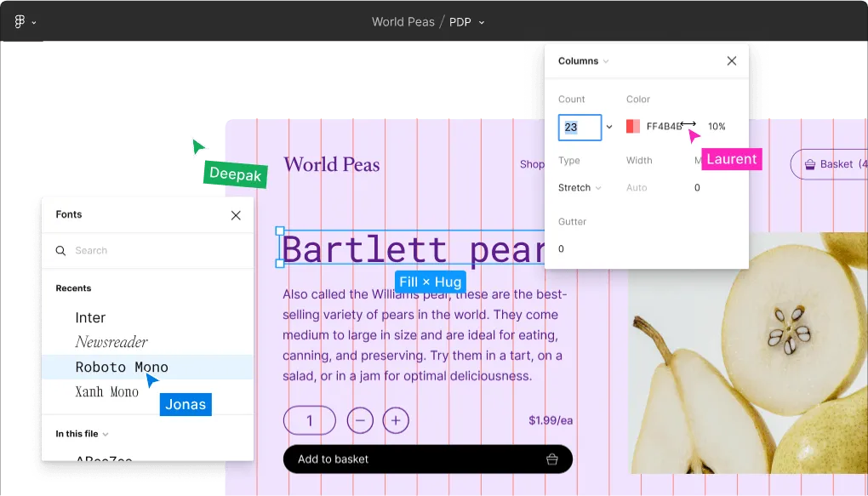
Task: Click the Deepak collaborator label
Action: click(x=235, y=174)
